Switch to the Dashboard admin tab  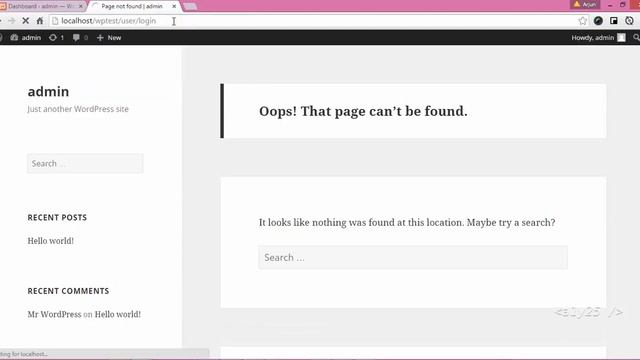coord(40,6)
